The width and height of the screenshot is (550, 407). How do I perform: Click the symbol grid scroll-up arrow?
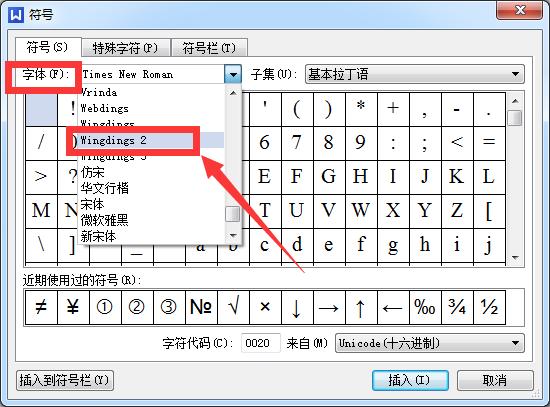click(515, 101)
